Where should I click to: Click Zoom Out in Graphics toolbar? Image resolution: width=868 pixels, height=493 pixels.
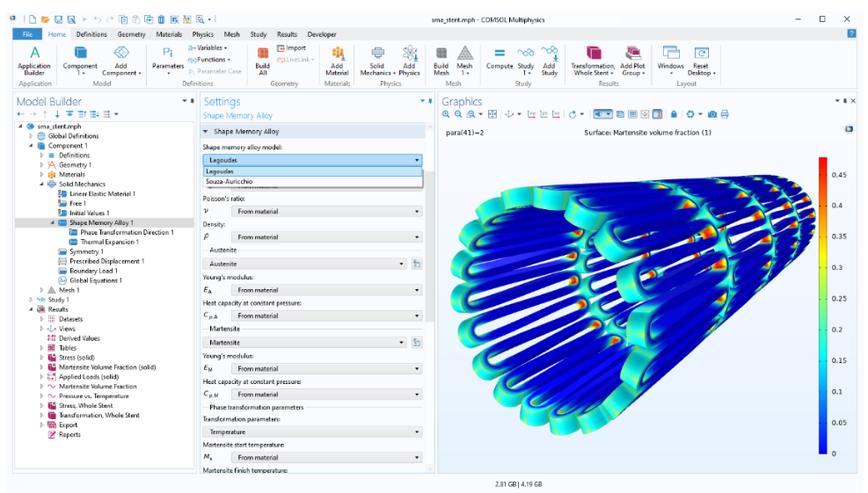click(x=458, y=114)
